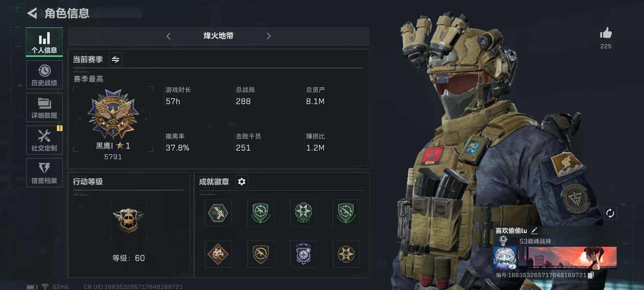
Task: Select the wolf head achievement badge
Action: (x=218, y=254)
